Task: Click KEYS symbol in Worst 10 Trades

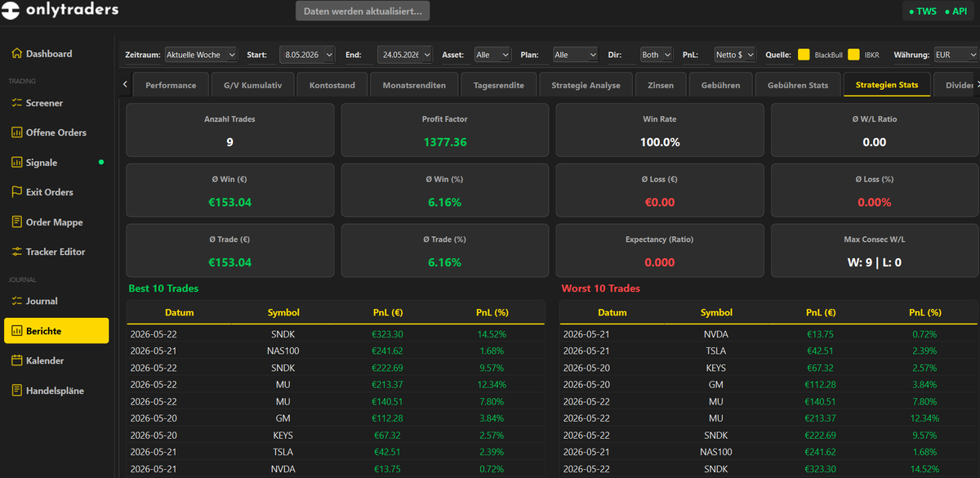Action: point(716,368)
